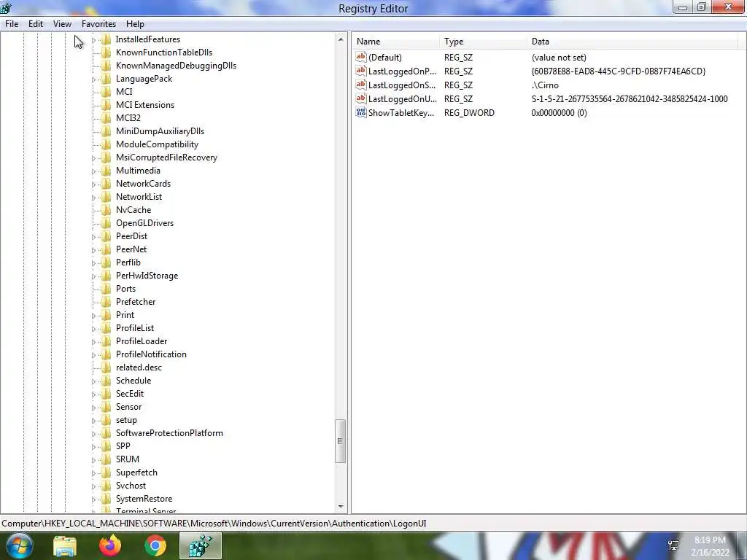The image size is (747, 560).
Task: Expand the PeerDist key
Action: [94, 237]
